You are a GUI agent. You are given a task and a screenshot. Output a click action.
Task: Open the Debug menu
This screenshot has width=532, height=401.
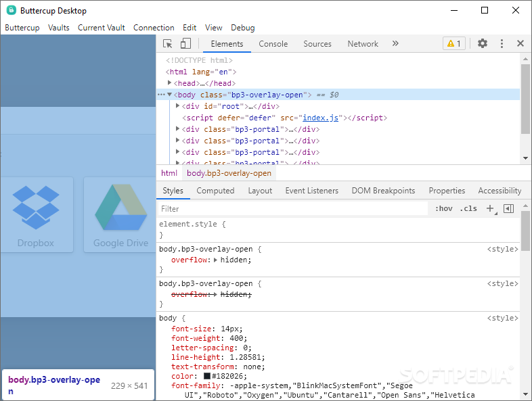click(x=242, y=28)
